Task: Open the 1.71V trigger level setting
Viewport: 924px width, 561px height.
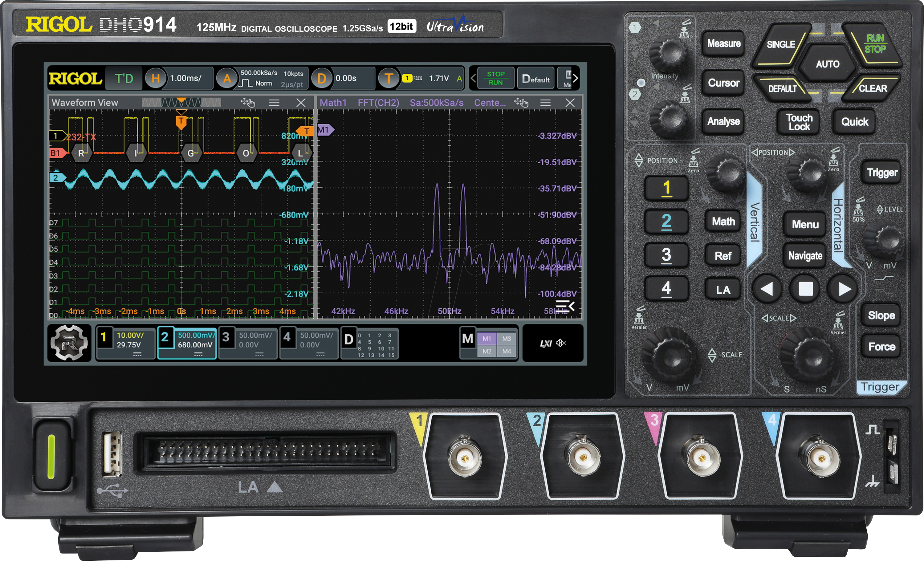Action: click(439, 78)
